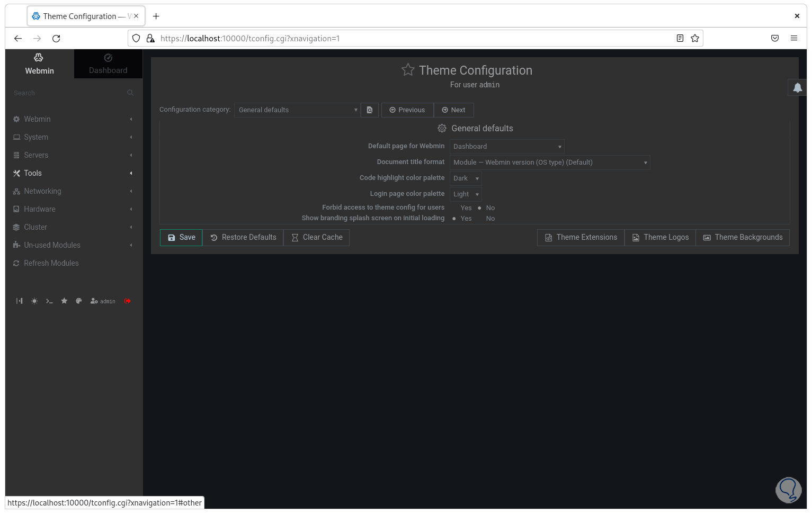Screen dimensions: 812x514
Task: Open Document title format dropdown
Action: pos(550,163)
